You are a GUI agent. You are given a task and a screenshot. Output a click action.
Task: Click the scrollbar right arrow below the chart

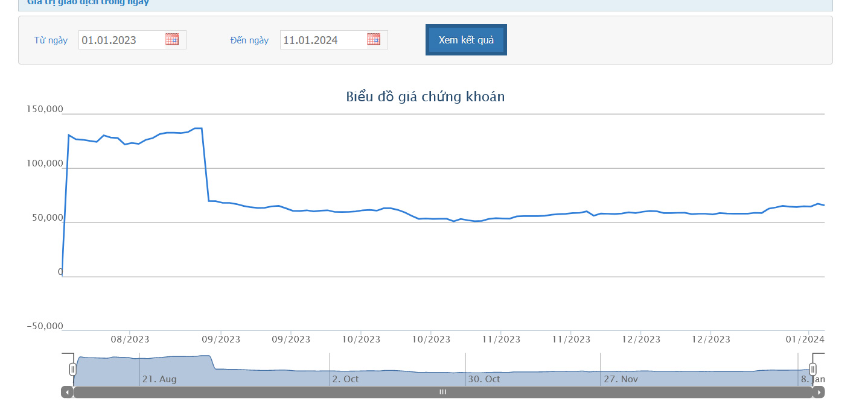[x=819, y=393]
